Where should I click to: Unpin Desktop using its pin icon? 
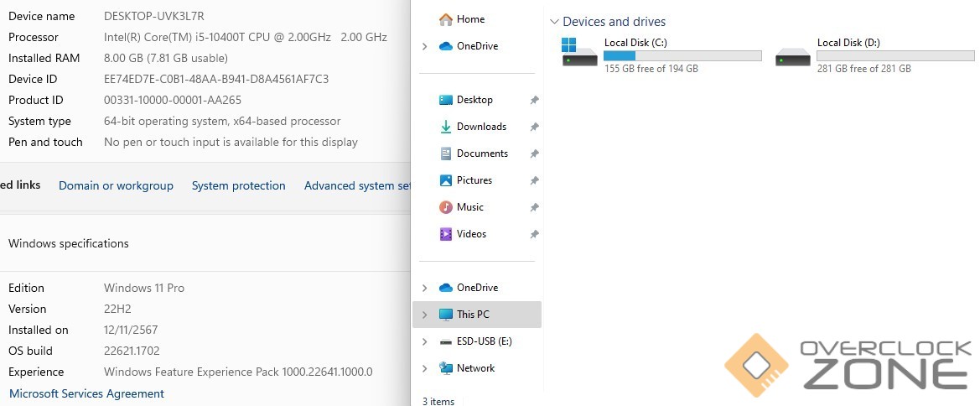click(534, 100)
